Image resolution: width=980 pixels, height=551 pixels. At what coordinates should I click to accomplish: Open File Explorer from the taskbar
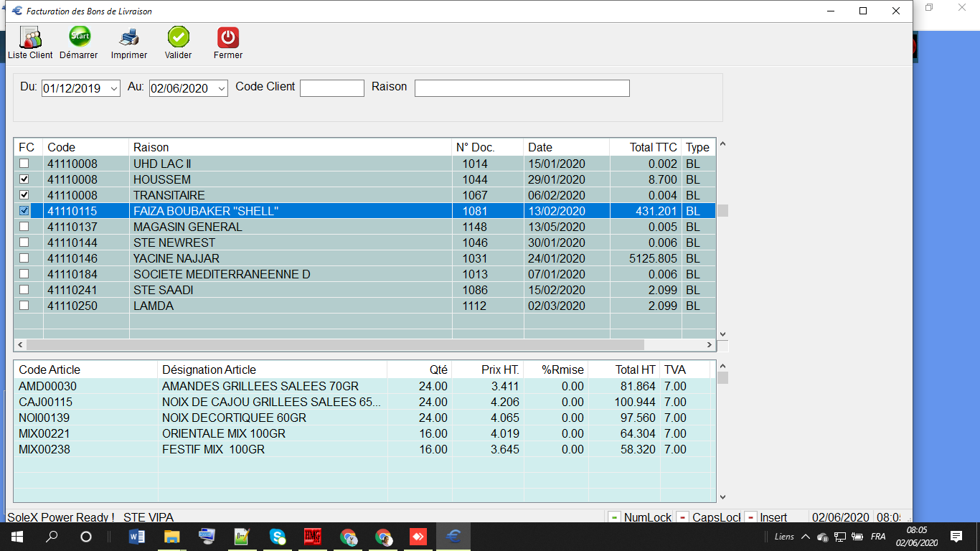171,537
